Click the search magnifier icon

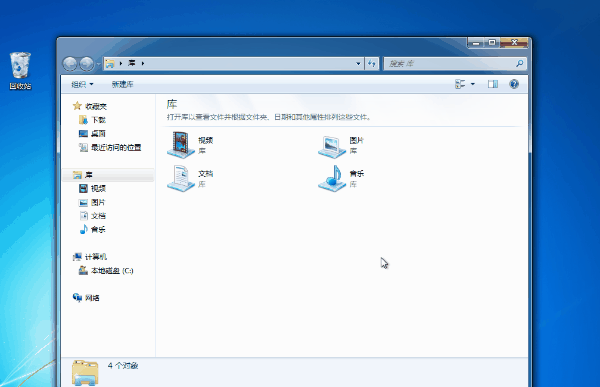(x=519, y=64)
